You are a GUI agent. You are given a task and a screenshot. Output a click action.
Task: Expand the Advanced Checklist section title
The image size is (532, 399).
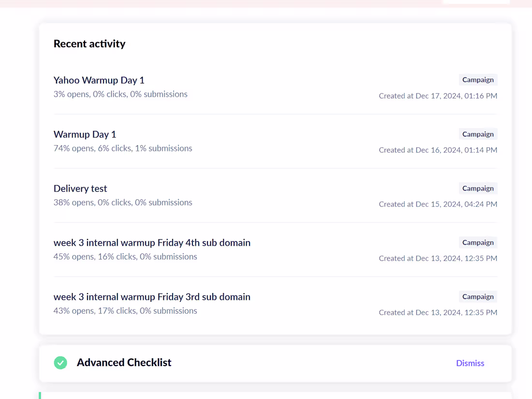(124, 363)
